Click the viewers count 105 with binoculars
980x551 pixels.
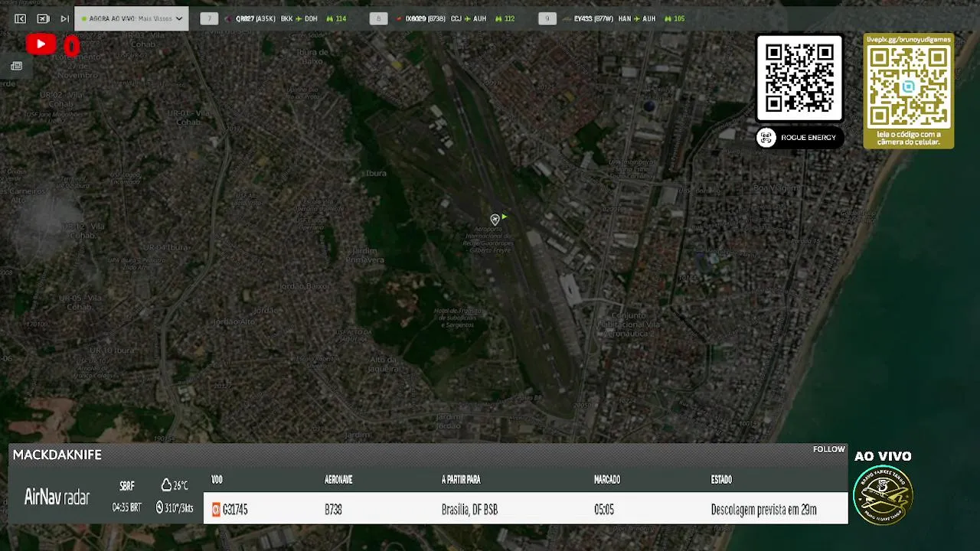click(675, 18)
